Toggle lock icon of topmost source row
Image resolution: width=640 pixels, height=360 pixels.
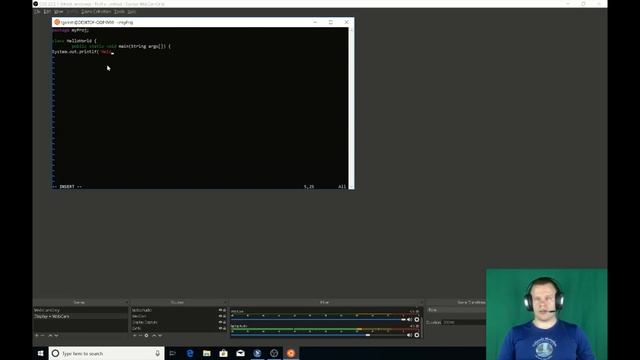(x=225, y=310)
